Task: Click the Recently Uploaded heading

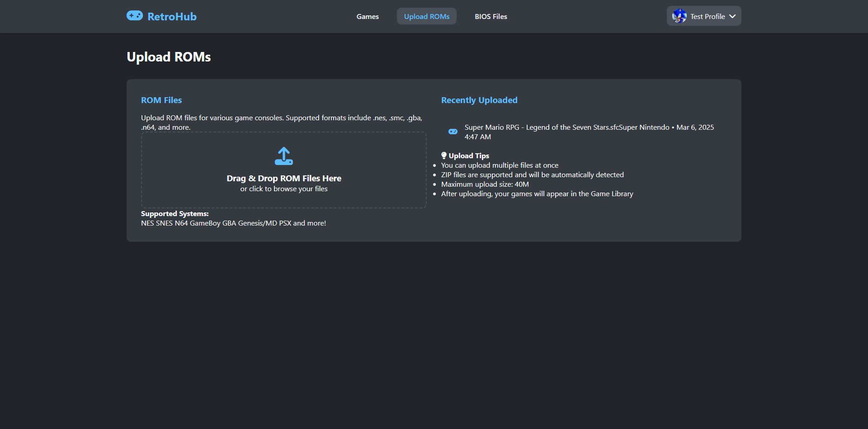Action: coord(479,100)
